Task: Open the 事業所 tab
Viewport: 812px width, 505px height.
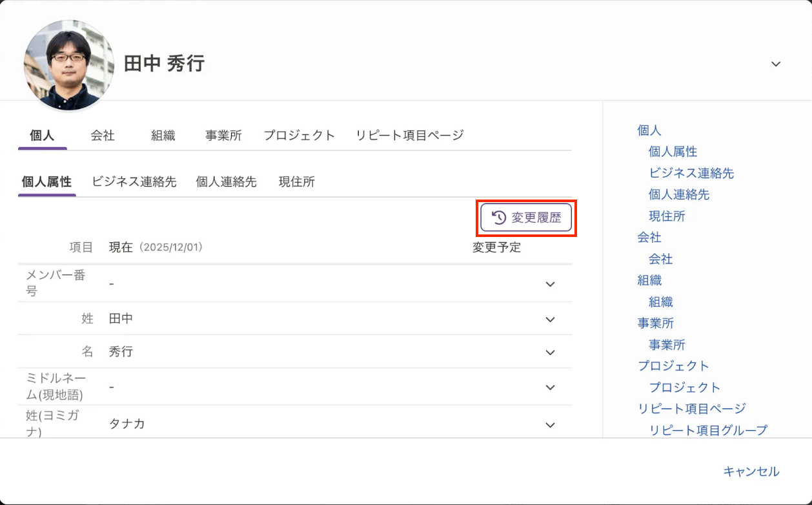Action: click(223, 136)
